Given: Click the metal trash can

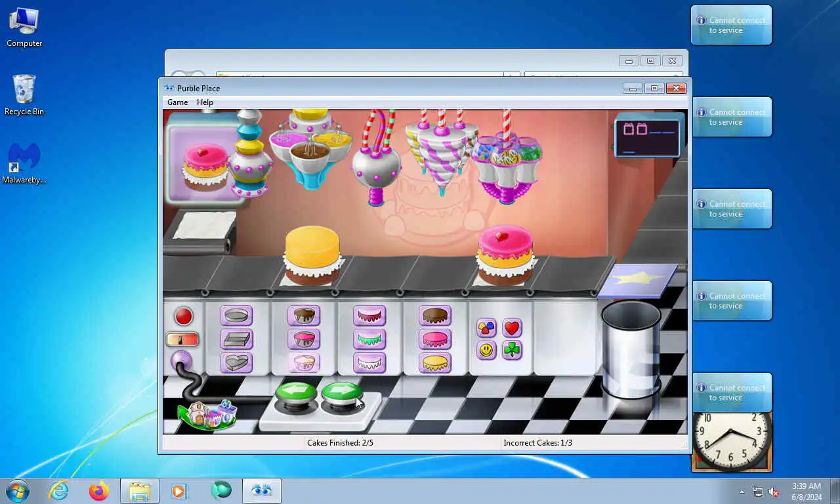Looking at the screenshot, I should pos(631,349).
